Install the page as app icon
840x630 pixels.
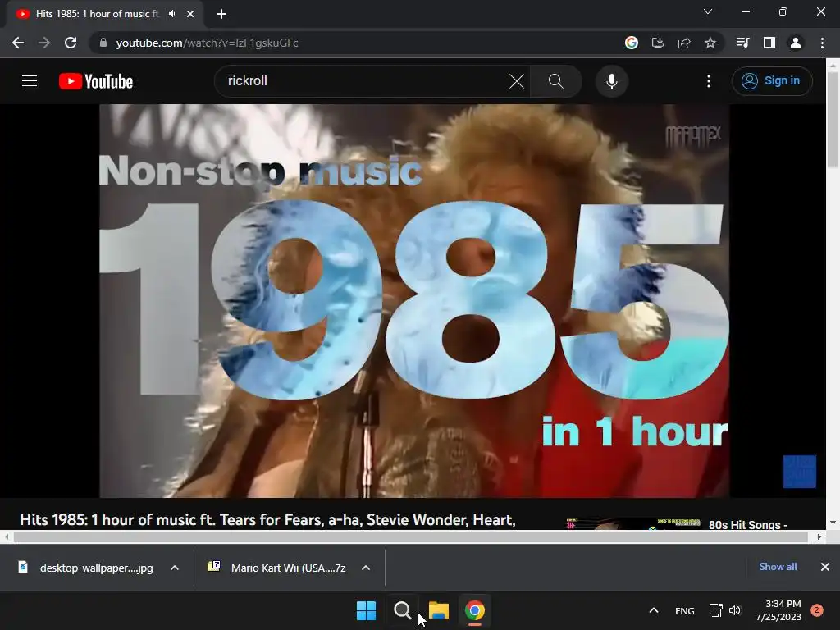657,43
